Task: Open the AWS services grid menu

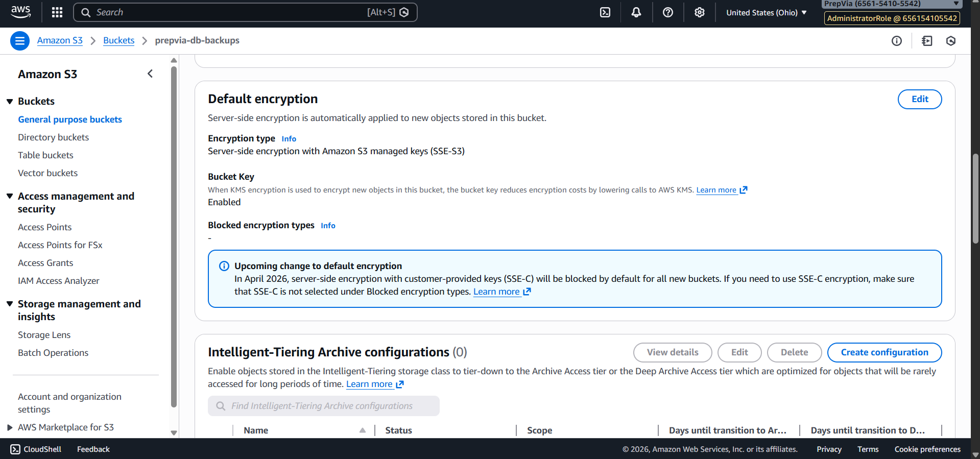Action: [x=57, y=12]
